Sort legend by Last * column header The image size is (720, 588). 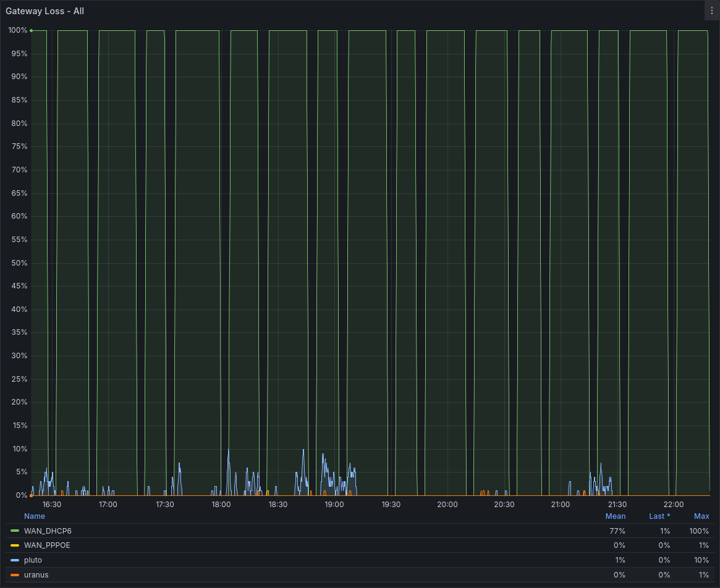pyautogui.click(x=659, y=516)
